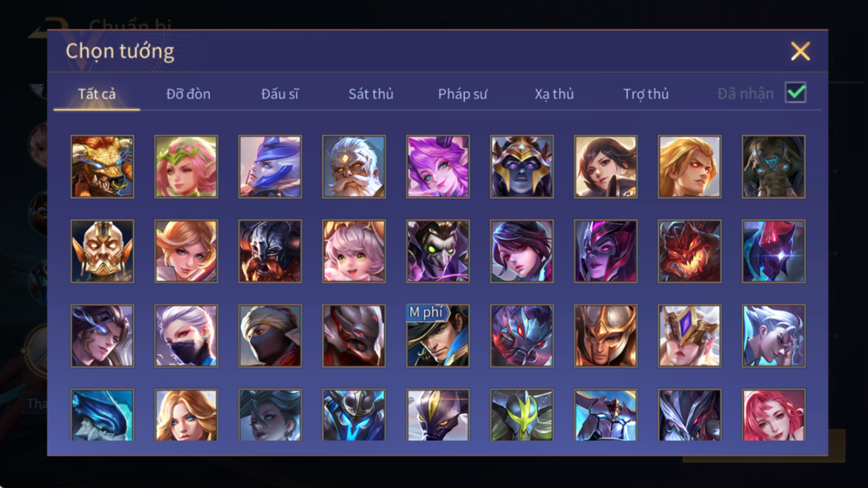
Task: Select the purple-haired horned girl hero
Action: (438, 166)
